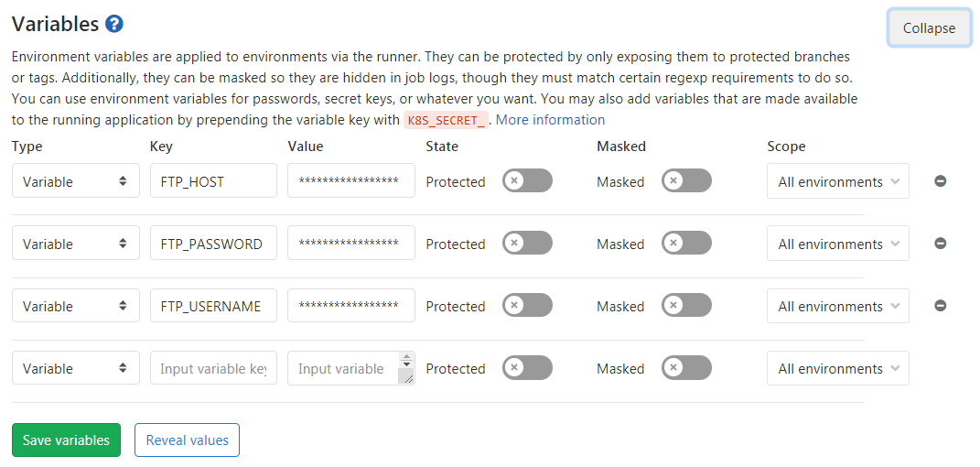Open the More information link
This screenshot has height=467, width=980.
tap(550, 120)
